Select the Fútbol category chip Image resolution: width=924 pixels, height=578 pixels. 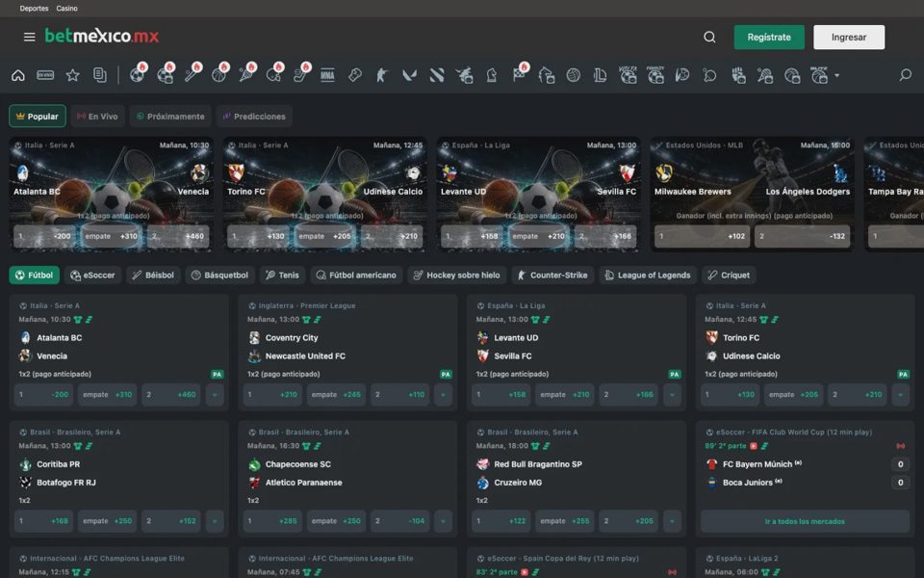(x=35, y=275)
